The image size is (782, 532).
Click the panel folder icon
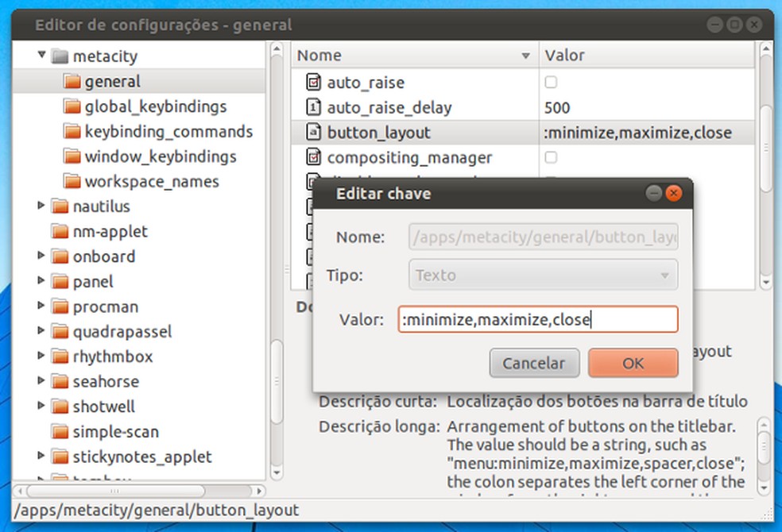[60, 281]
